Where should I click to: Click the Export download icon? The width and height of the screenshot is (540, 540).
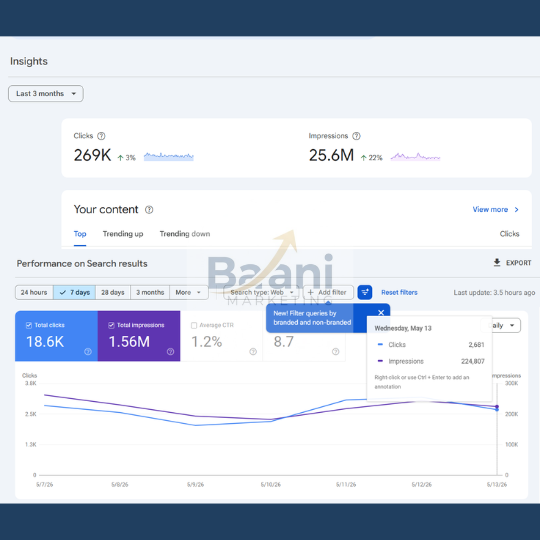(x=497, y=262)
